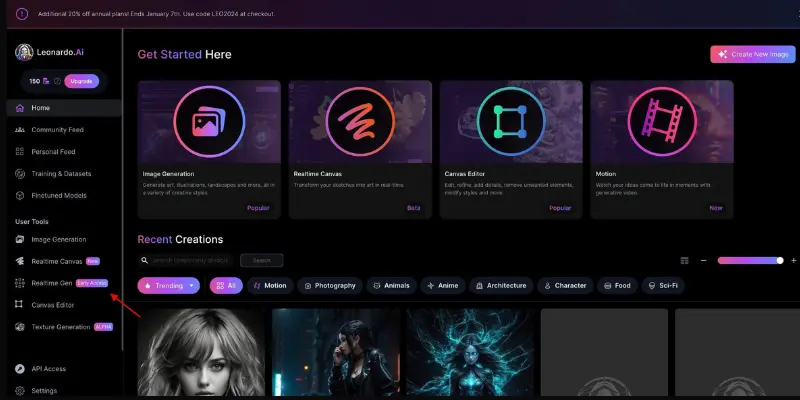Click the Motion card film strip icon
800x400 pixels.
pyautogui.click(x=662, y=121)
